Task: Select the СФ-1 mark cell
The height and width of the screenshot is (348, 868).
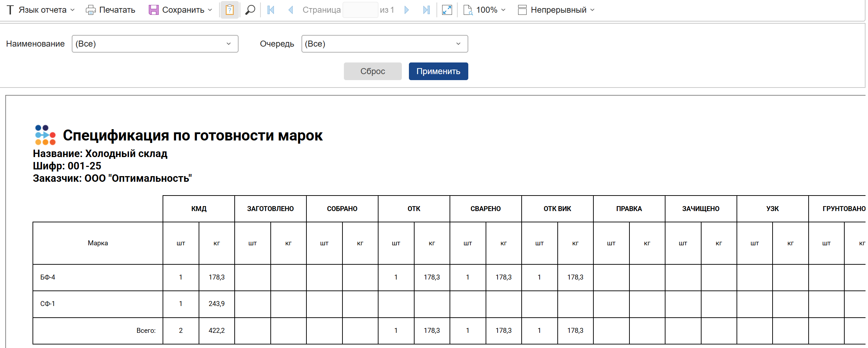Action: tap(98, 304)
